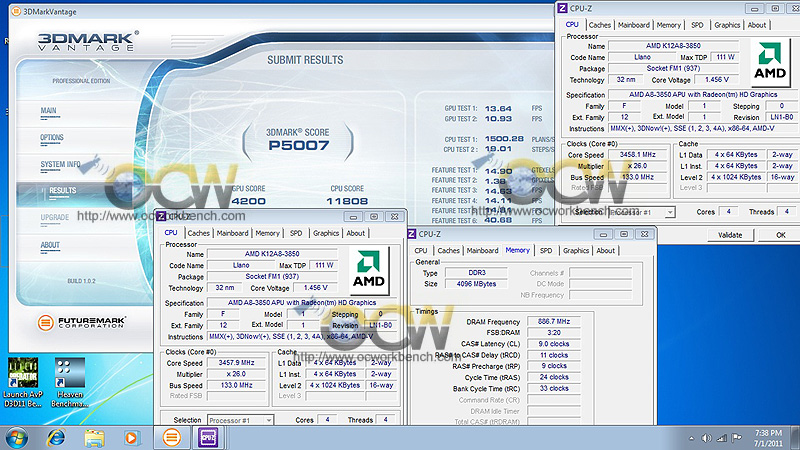Viewport: 800px width, 450px height.
Task: Click AMD logo in lower-left CPU-Z window
Action: [368, 271]
